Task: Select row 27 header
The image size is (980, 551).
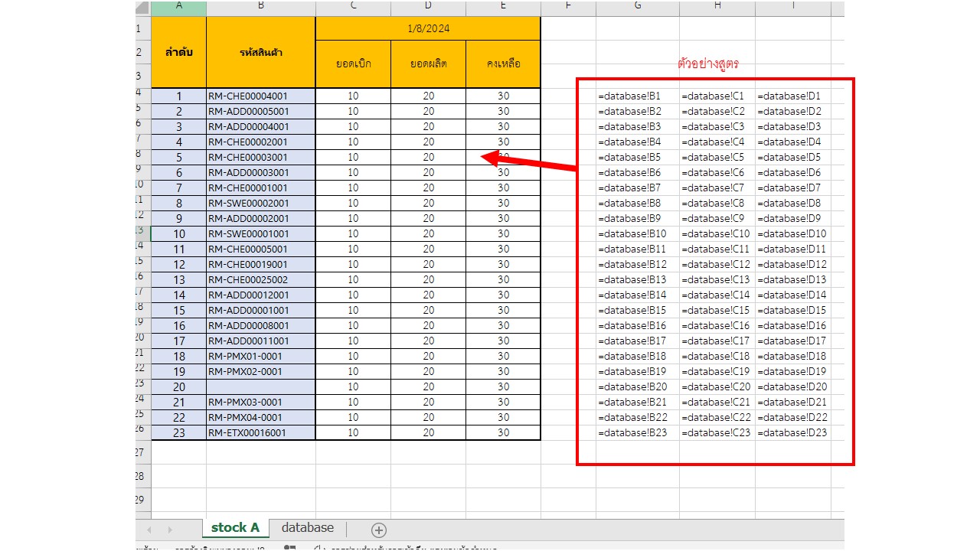Action: [142, 452]
